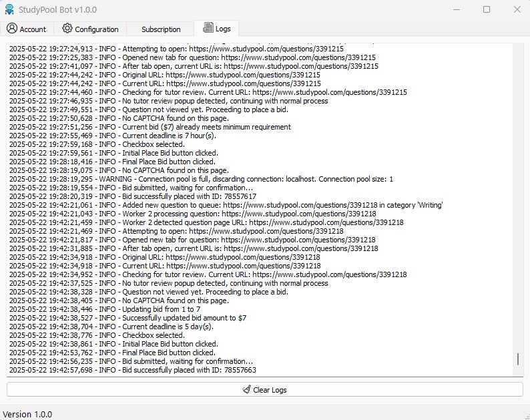Viewport: 530px width, 420px height.
Task: Maximize the StudyPool Bot window
Action: pyautogui.click(x=487, y=9)
